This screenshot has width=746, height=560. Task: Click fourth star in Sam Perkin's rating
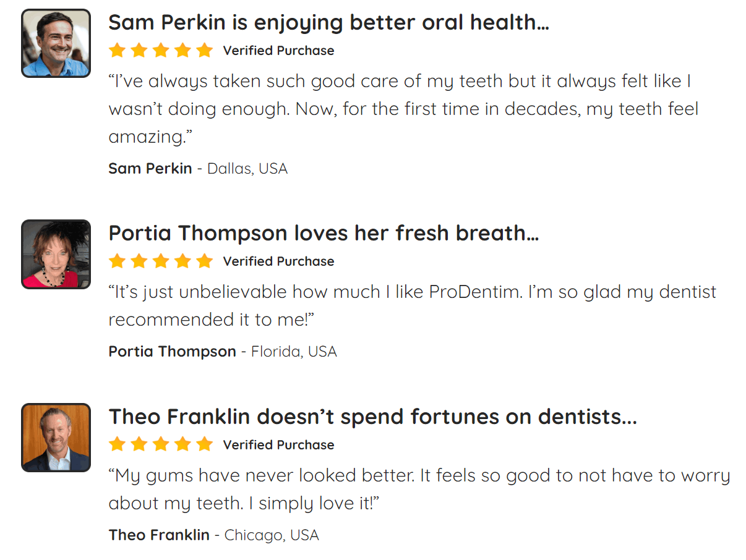point(182,51)
